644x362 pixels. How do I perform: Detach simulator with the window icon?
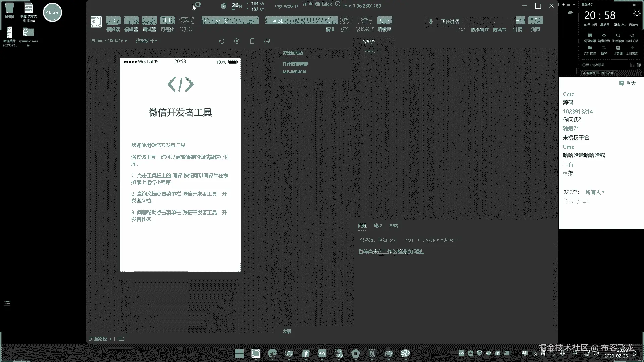pyautogui.click(x=267, y=41)
